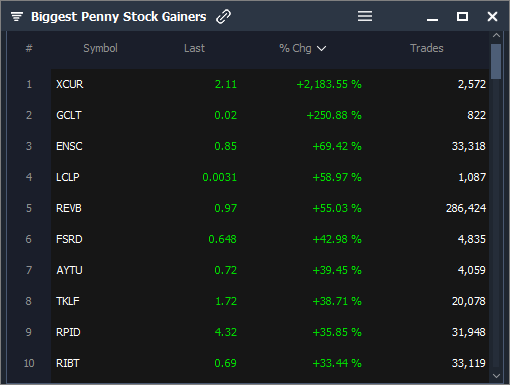Open the hamburger menu icon
The image size is (510, 385).
tap(365, 16)
